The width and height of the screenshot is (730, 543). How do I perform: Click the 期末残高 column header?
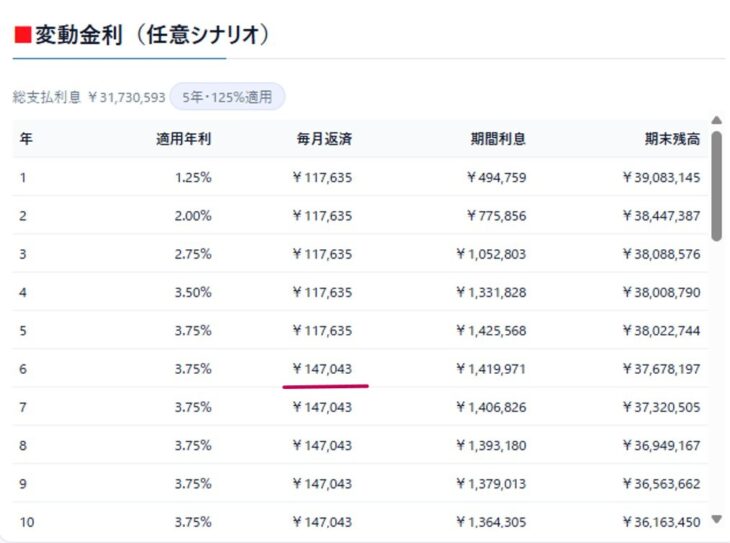click(x=672, y=139)
